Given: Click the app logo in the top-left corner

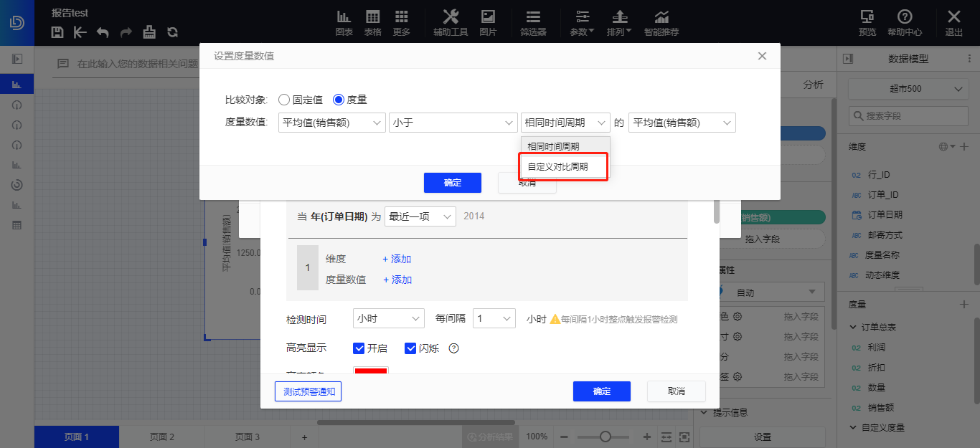Looking at the screenshot, I should tap(17, 22).
